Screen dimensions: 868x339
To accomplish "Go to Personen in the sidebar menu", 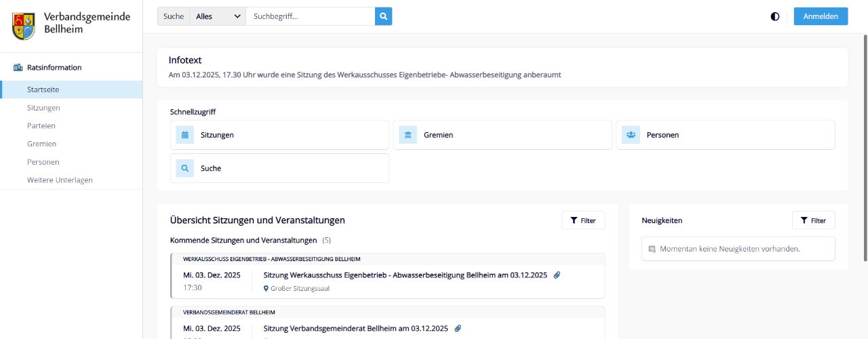I will tap(43, 162).
